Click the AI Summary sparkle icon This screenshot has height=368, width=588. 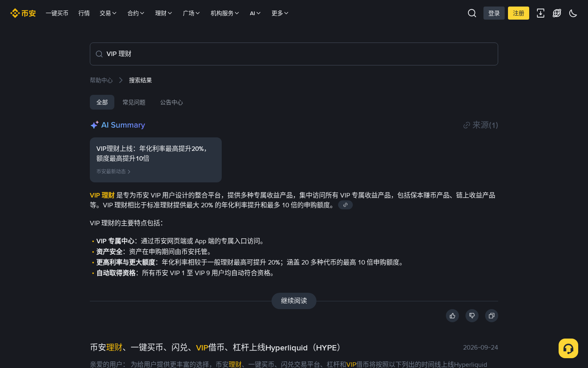(94, 125)
